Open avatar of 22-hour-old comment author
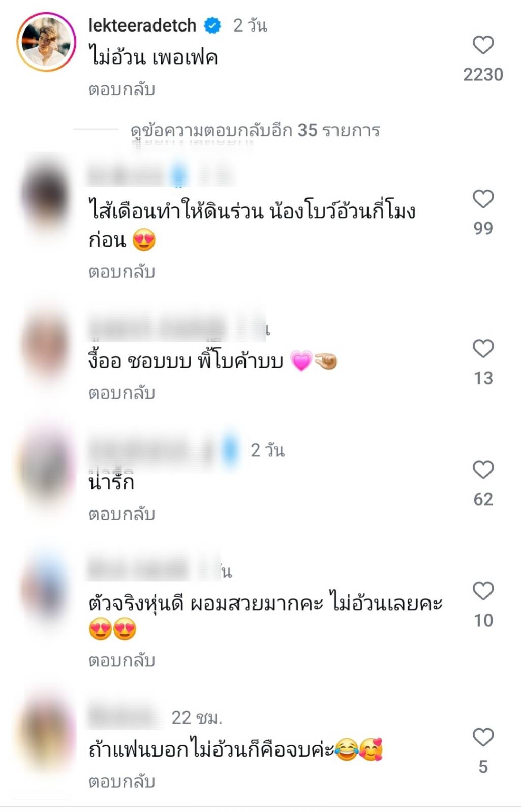Screen dimensions: 521x812 click(46, 735)
